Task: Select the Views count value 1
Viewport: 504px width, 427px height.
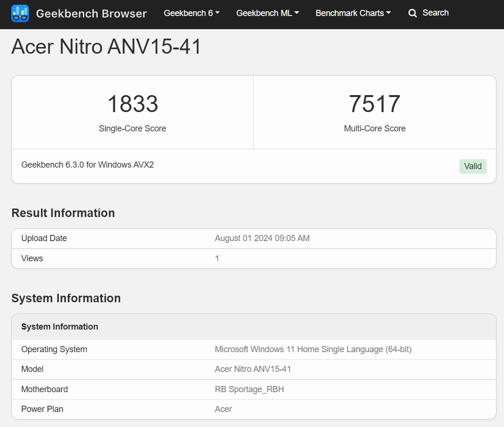Action: [x=217, y=258]
